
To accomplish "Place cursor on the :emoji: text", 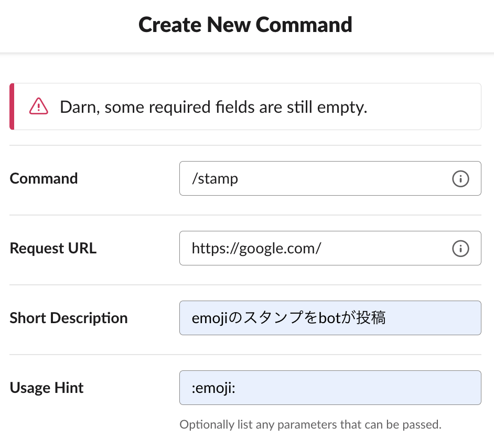I will click(x=214, y=388).
